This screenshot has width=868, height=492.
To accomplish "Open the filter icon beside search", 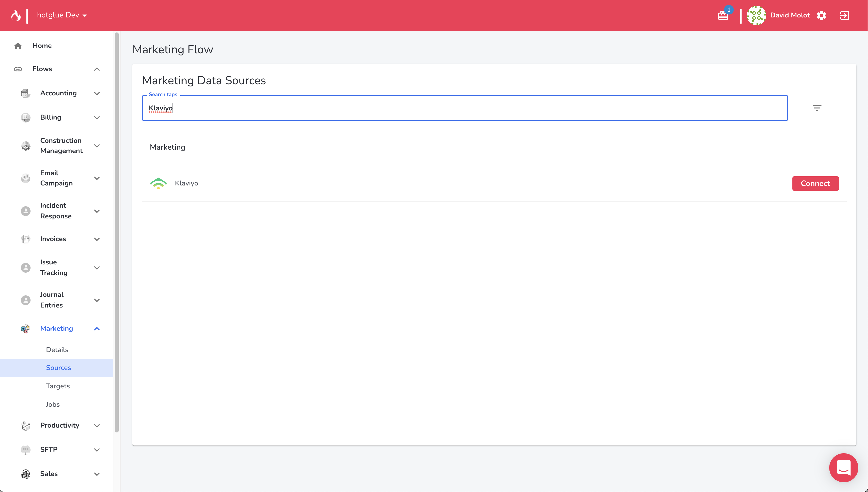I will (x=817, y=108).
